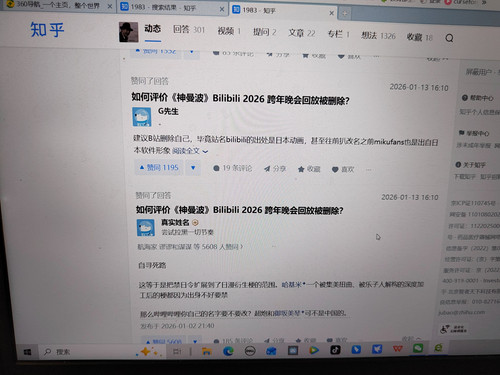Expand answer with 阅读全文
The width and height of the screenshot is (500, 375).
[x=190, y=151]
